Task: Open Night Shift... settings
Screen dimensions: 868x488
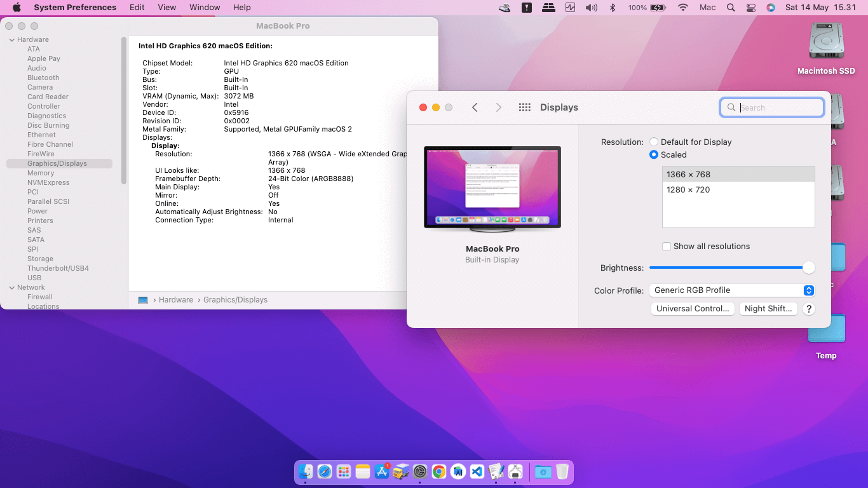Action: click(x=768, y=309)
